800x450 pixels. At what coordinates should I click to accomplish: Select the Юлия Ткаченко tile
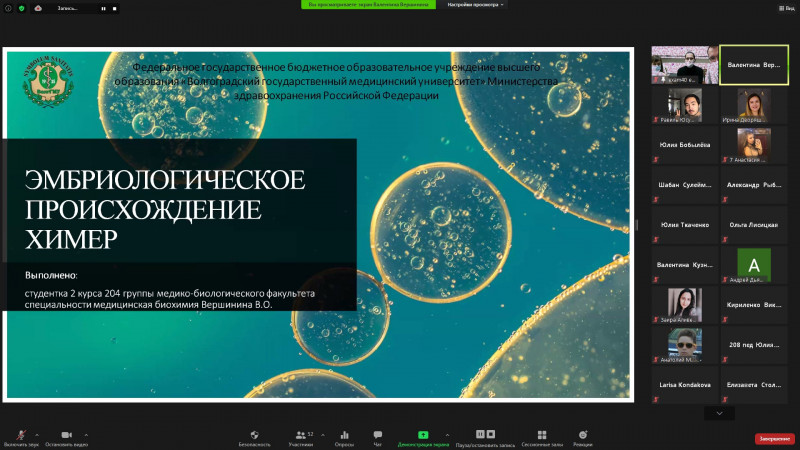[x=685, y=224]
